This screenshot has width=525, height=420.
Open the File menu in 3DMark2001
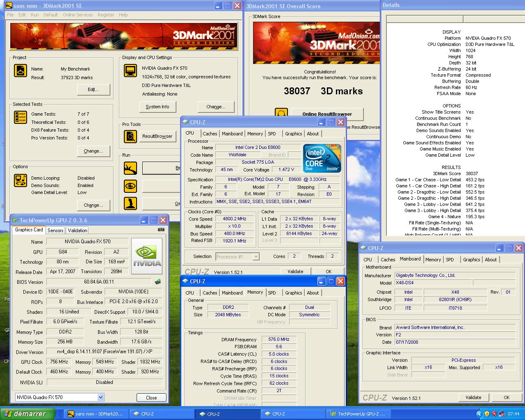coord(10,15)
